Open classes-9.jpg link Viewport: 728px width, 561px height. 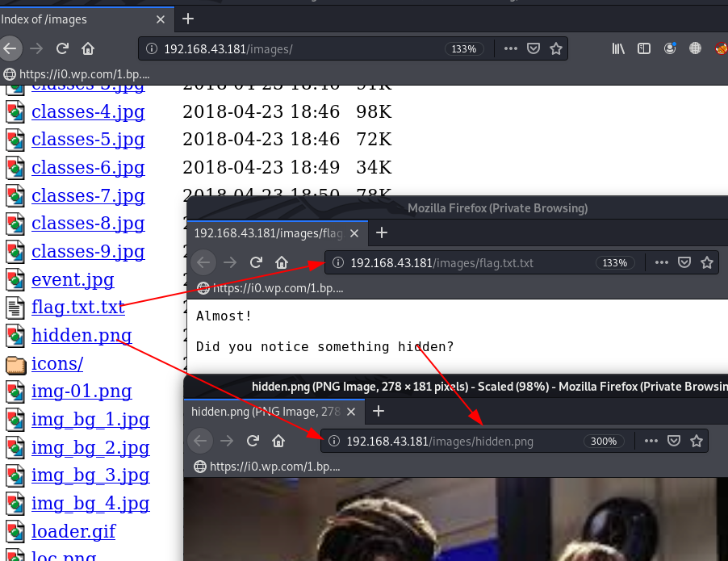click(88, 252)
